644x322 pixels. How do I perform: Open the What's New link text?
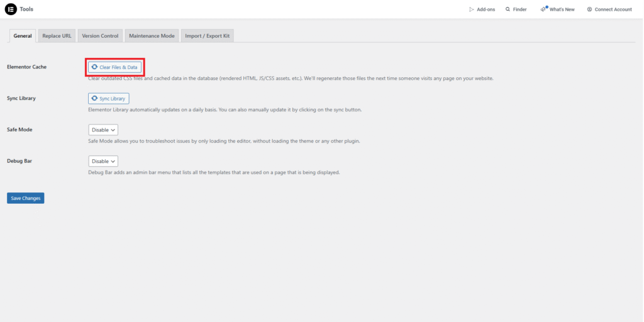pyautogui.click(x=562, y=9)
